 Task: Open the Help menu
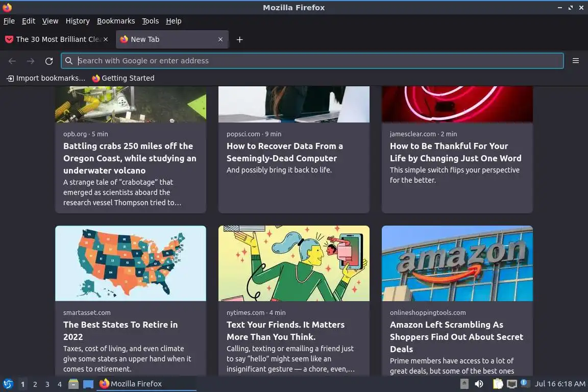pyautogui.click(x=174, y=21)
